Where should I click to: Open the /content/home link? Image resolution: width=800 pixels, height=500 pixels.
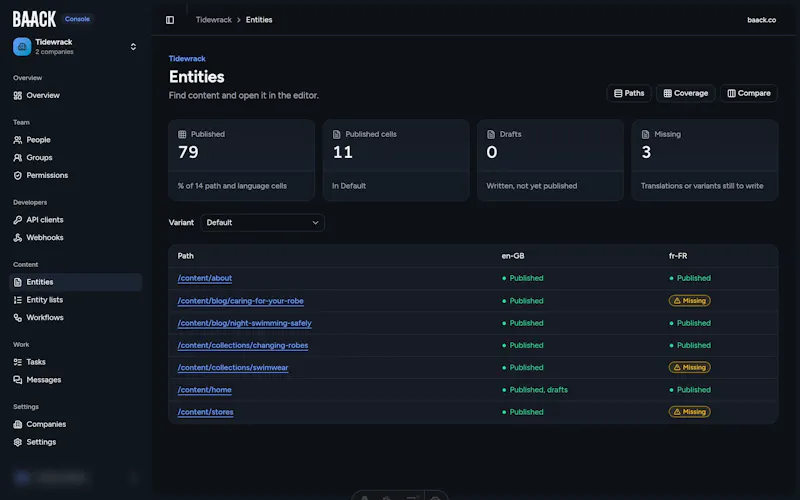pos(205,390)
